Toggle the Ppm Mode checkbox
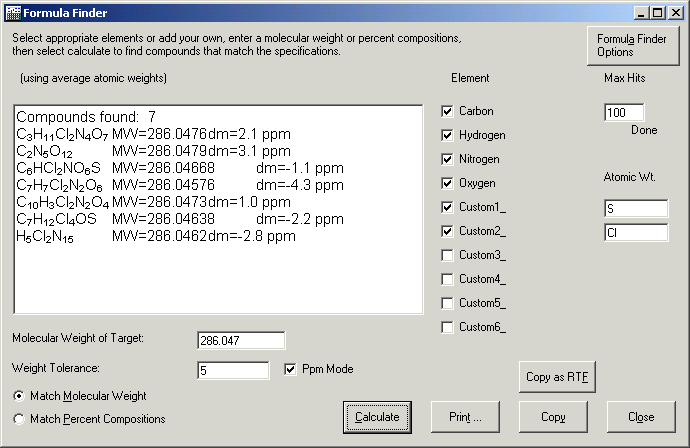The image size is (690, 448). tap(290, 369)
